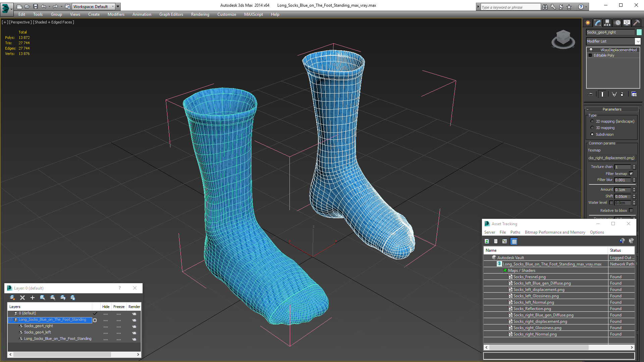Screen dimensions: 644x362
Task: Click in the Filter blur value field
Action: 623,180
